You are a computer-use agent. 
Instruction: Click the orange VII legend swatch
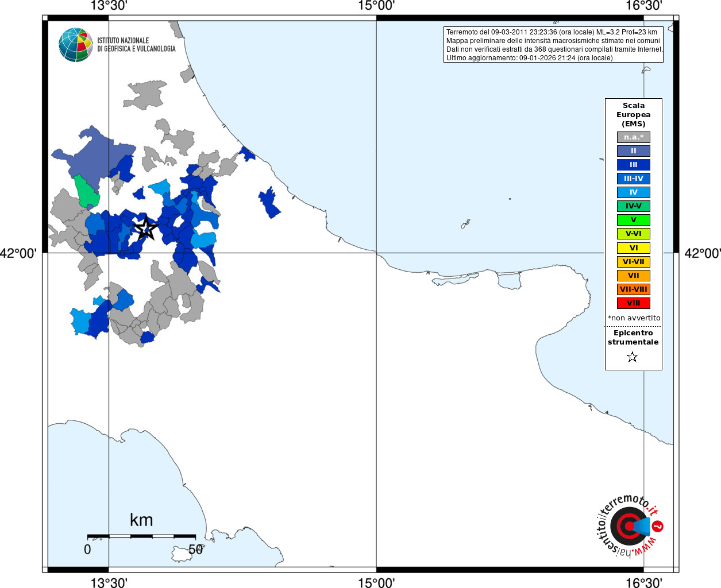634,276
